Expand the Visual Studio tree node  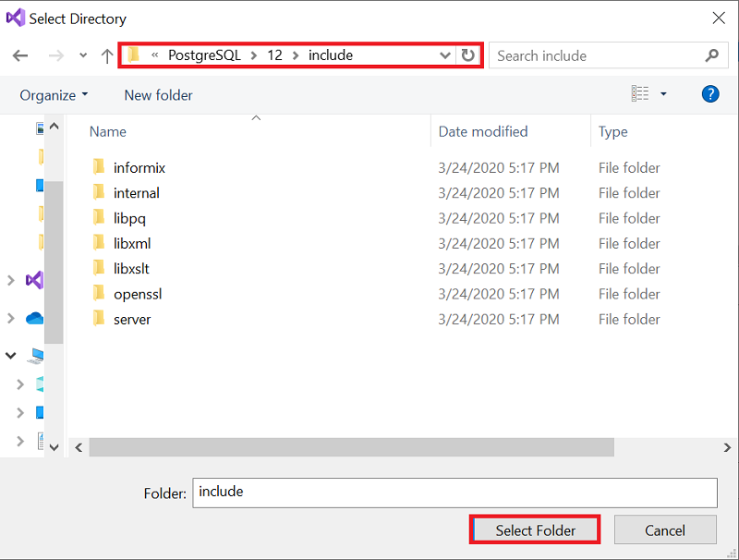[11, 281]
